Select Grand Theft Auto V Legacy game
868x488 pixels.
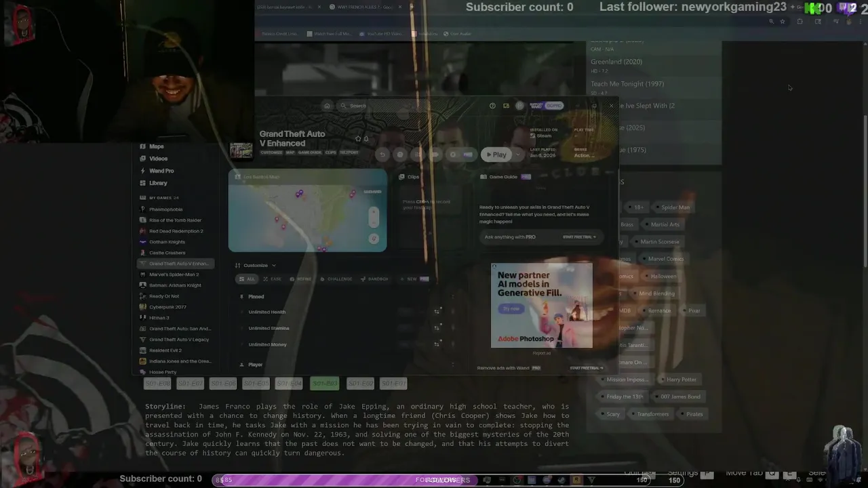(179, 340)
